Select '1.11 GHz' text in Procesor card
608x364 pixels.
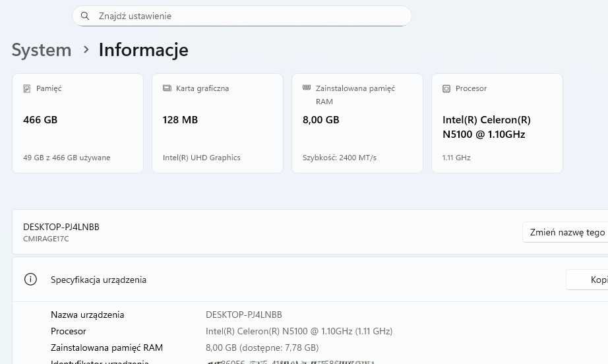point(456,158)
